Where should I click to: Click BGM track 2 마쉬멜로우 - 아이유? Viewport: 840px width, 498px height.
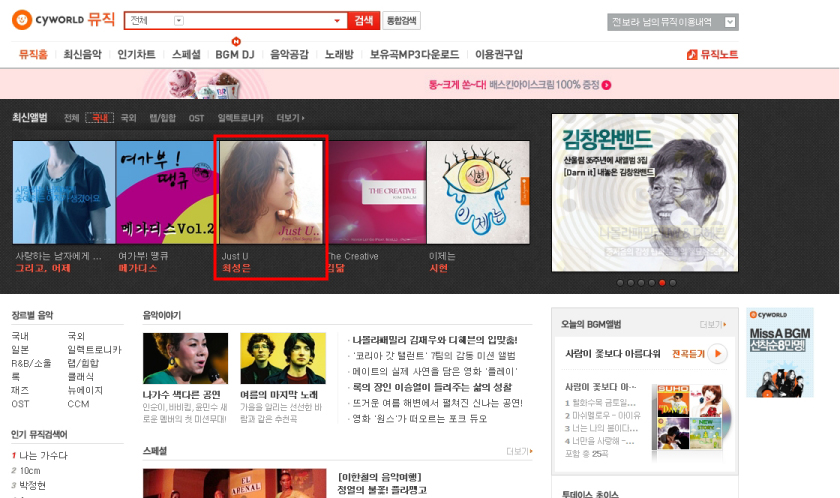pyautogui.click(x=603, y=416)
